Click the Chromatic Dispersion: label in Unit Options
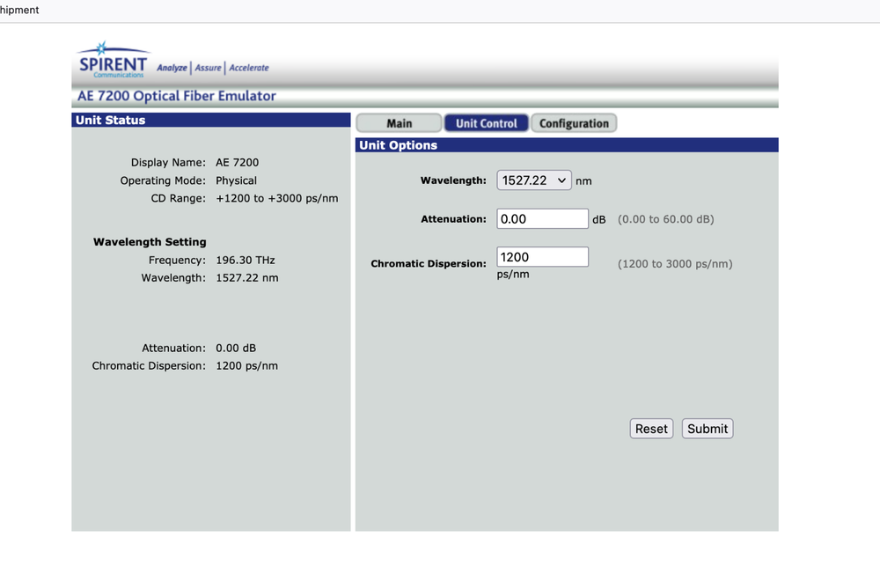Screen dimensions: 880x588 [x=429, y=263]
